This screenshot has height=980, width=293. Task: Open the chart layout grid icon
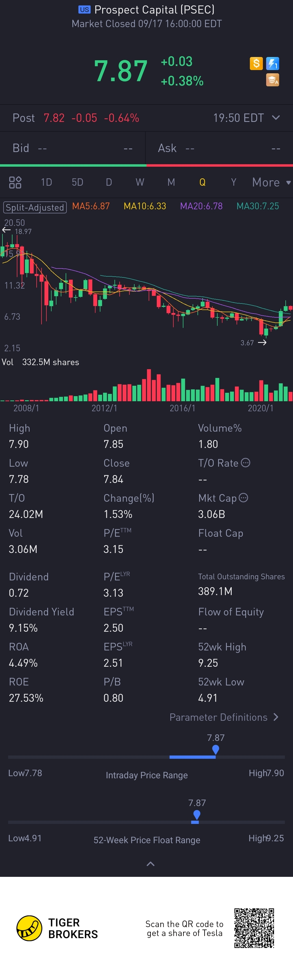[15, 182]
